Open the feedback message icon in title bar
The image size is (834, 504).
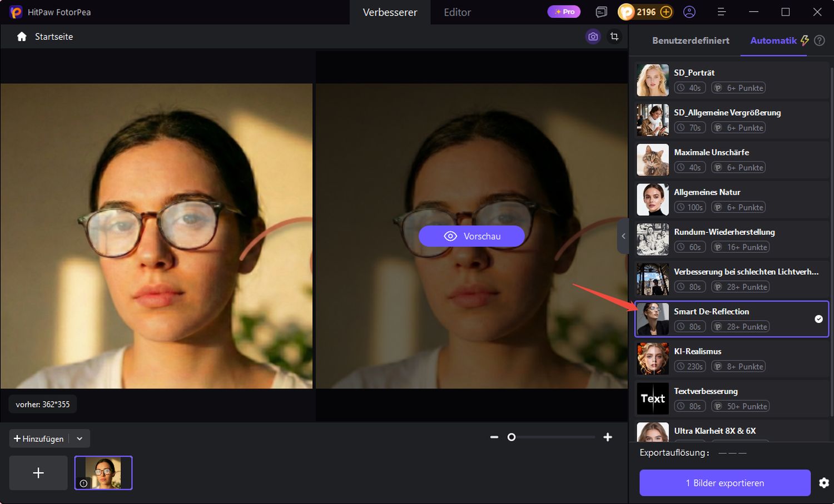tap(601, 12)
